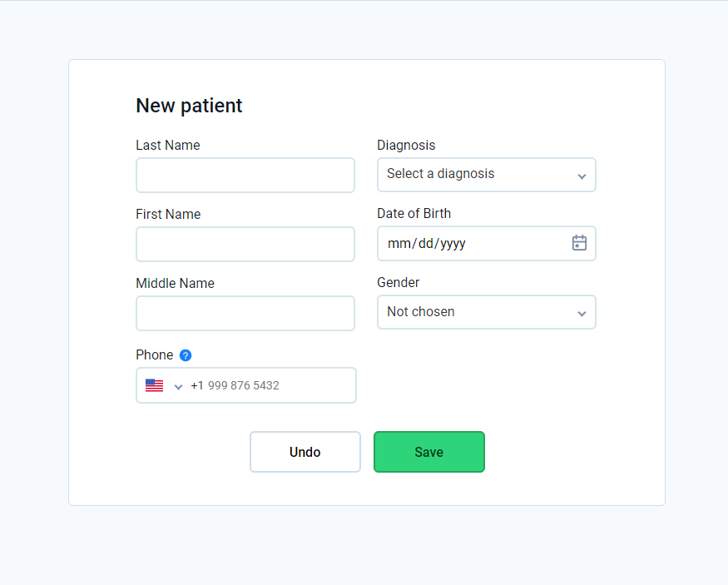728x585 pixels.
Task: Click the Save button
Action: tap(428, 452)
